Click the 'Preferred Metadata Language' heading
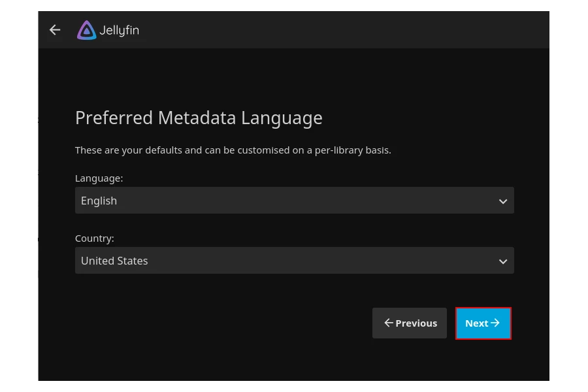 point(199,118)
